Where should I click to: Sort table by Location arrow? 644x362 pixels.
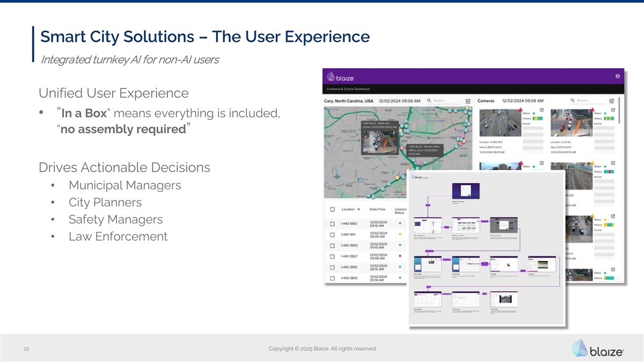(x=358, y=210)
